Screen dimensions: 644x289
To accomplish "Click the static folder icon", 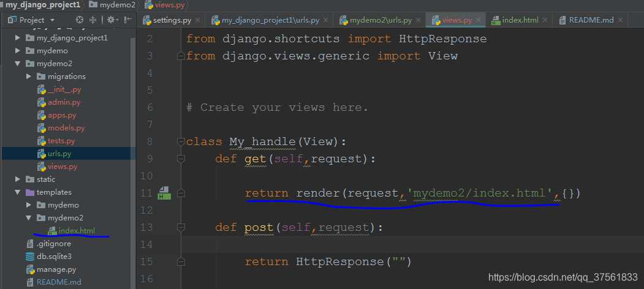I will (30, 179).
